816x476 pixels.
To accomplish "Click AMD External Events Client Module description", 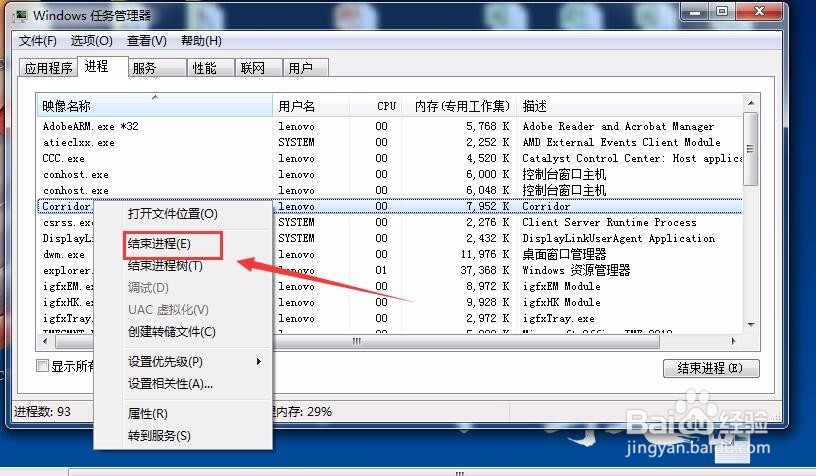I will click(621, 143).
